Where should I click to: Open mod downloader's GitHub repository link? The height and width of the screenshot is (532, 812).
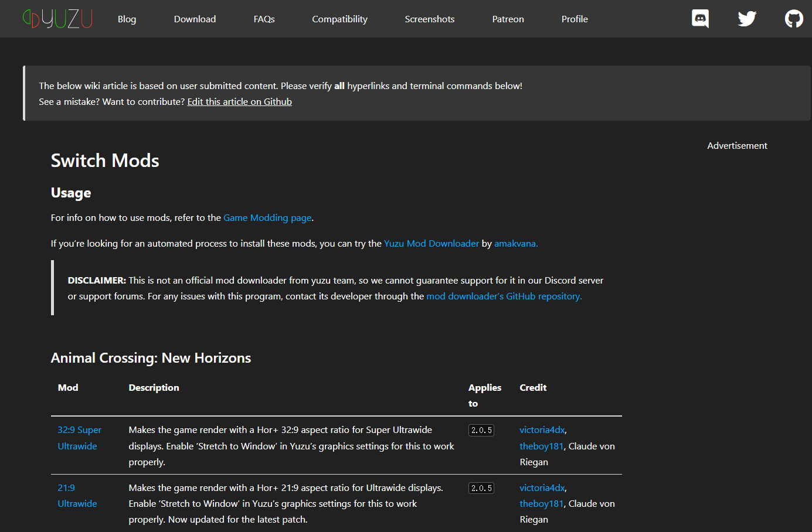coord(504,296)
